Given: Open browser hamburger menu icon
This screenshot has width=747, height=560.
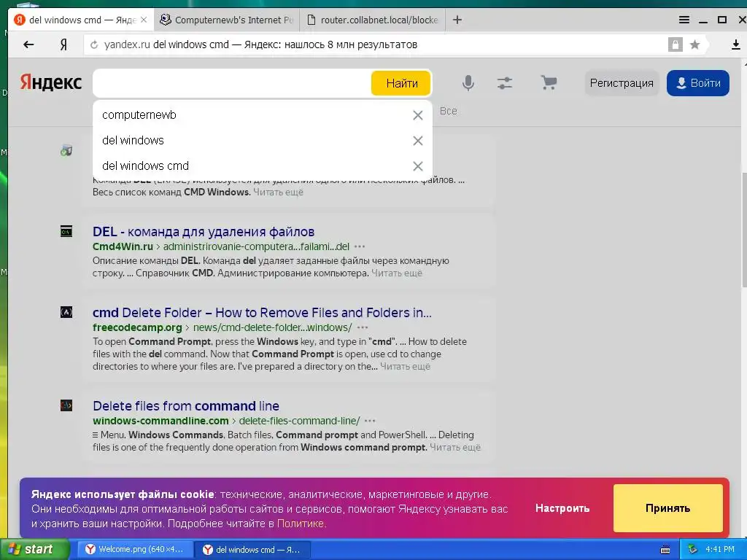Looking at the screenshot, I should click(684, 20).
